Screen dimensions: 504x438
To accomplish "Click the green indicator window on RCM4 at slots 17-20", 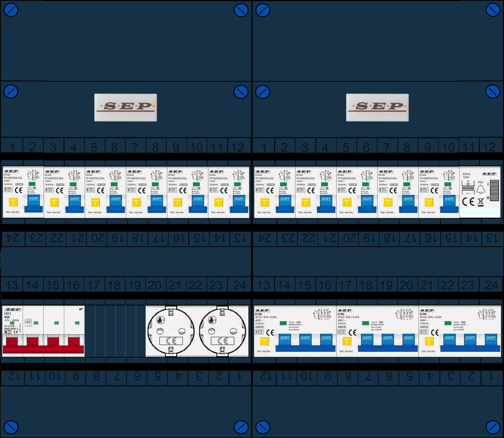I will point(365,323).
